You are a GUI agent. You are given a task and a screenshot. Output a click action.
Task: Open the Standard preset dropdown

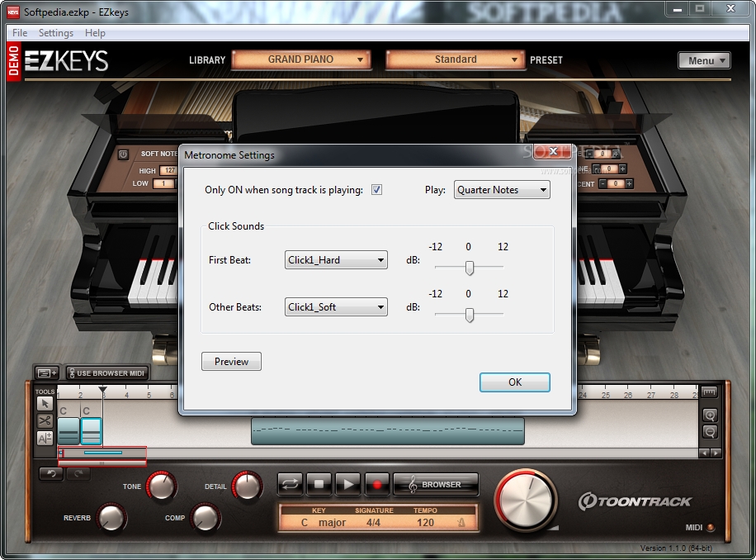click(x=455, y=59)
